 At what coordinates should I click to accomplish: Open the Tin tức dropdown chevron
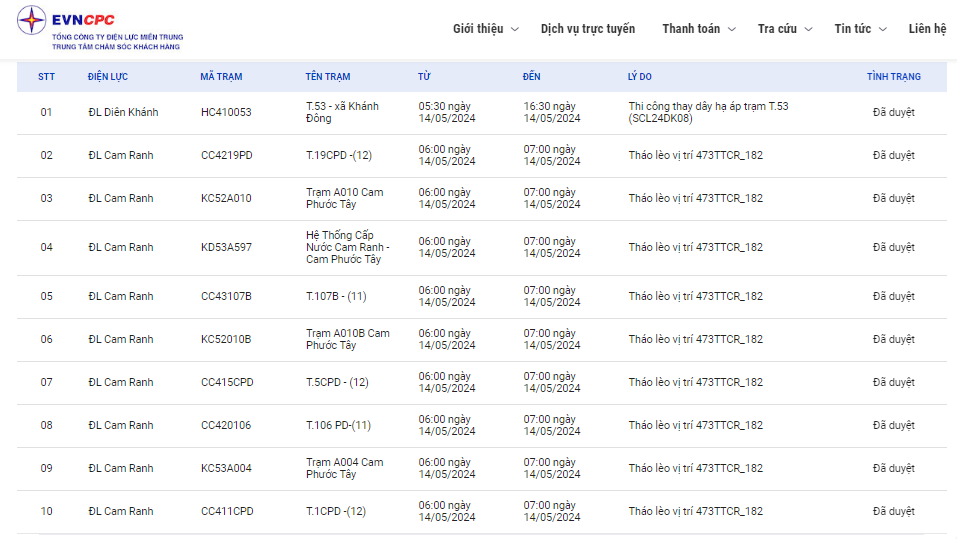883,29
